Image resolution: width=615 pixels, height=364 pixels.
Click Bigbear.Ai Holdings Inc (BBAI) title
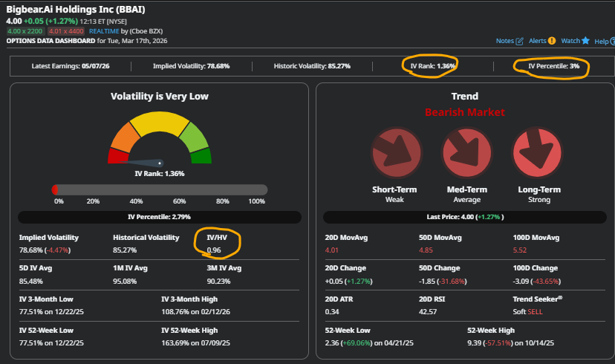[76, 10]
